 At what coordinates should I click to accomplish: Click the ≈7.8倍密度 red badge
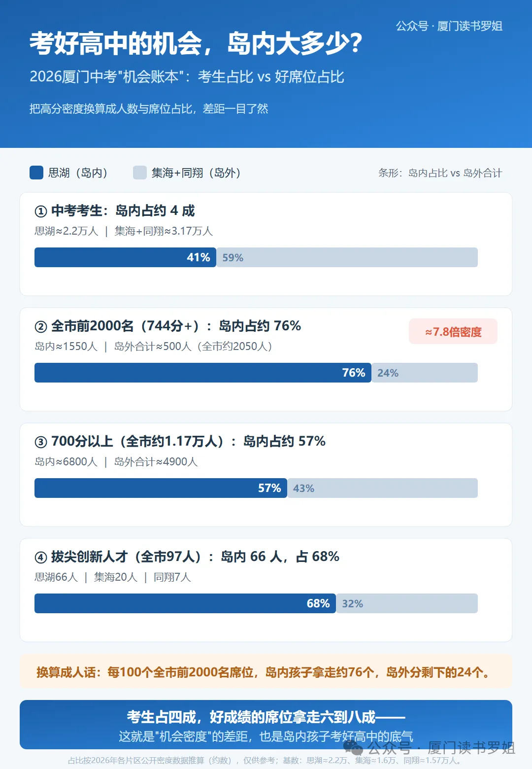click(453, 332)
